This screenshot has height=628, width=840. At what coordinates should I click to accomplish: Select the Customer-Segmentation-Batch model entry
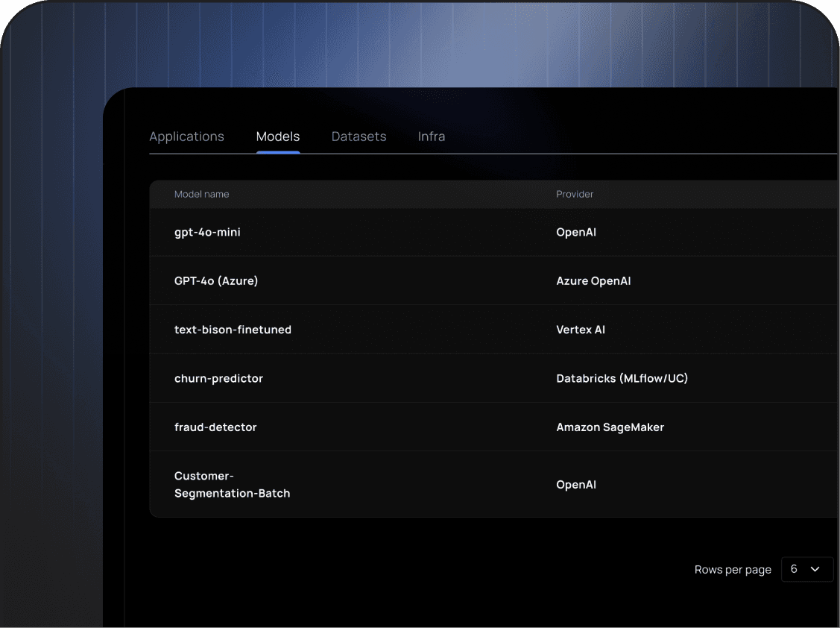(x=232, y=484)
